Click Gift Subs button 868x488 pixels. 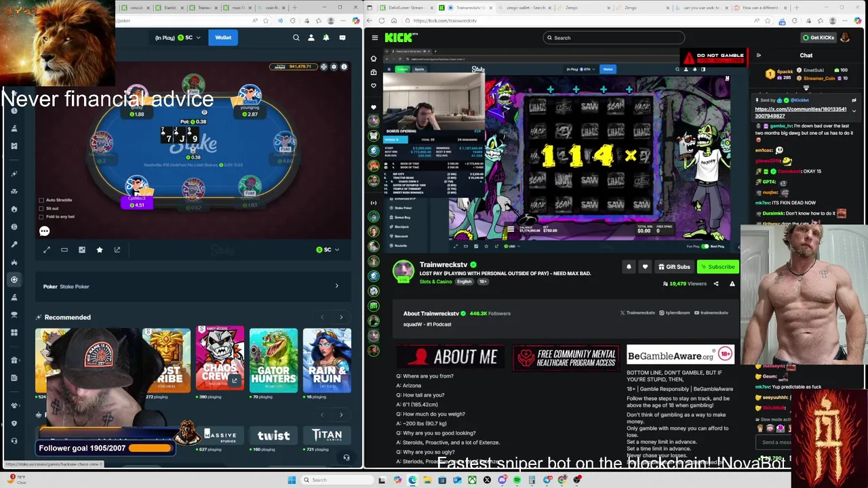pyautogui.click(x=674, y=267)
